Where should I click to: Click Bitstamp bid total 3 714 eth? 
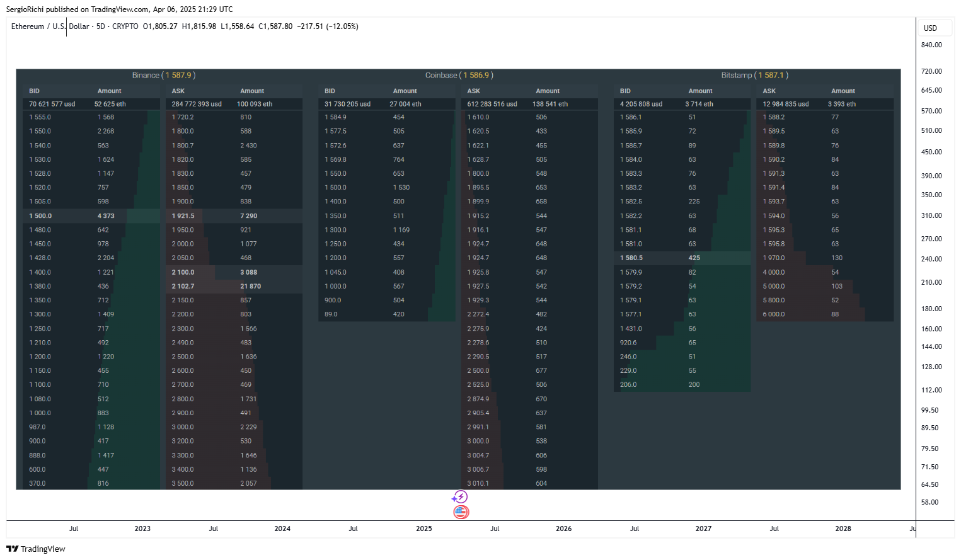699,104
